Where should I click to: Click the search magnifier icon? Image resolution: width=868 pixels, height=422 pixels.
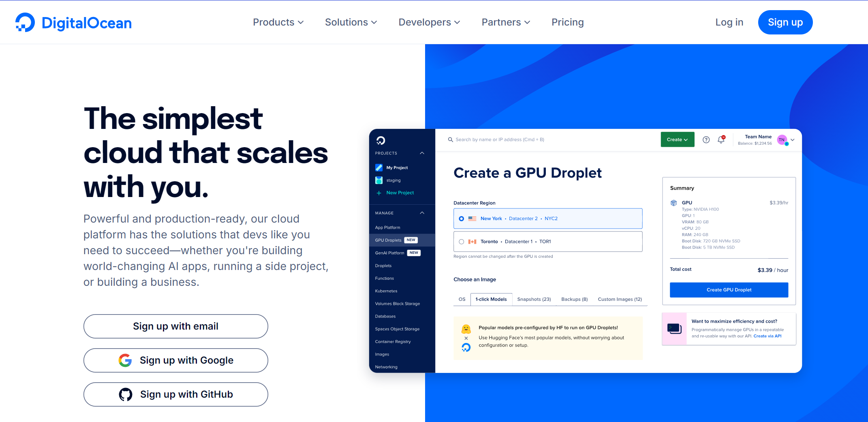450,139
